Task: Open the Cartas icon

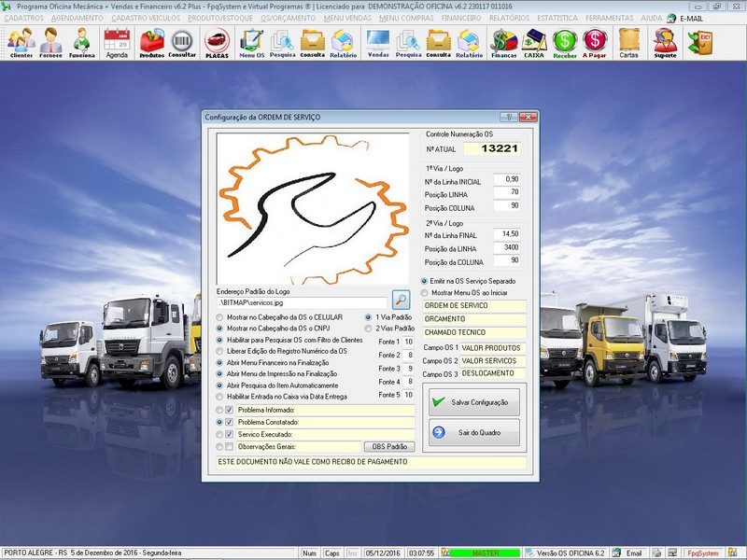Action: pos(628,43)
